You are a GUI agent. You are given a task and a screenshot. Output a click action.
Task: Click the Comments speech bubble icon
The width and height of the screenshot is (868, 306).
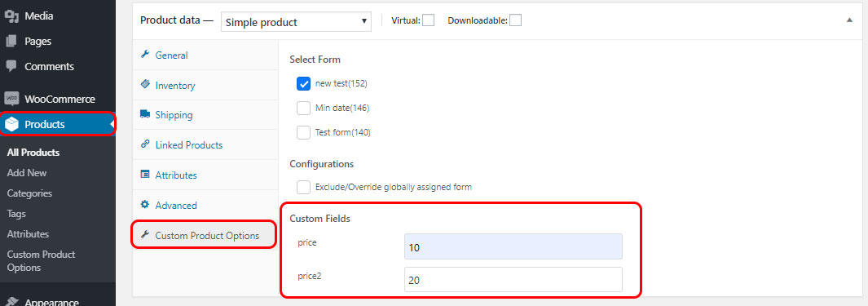11,66
